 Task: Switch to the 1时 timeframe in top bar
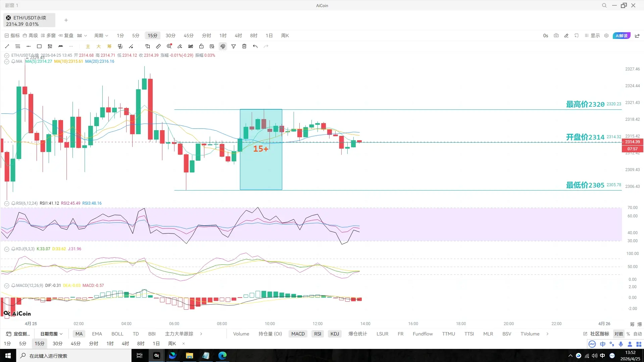coord(223,36)
